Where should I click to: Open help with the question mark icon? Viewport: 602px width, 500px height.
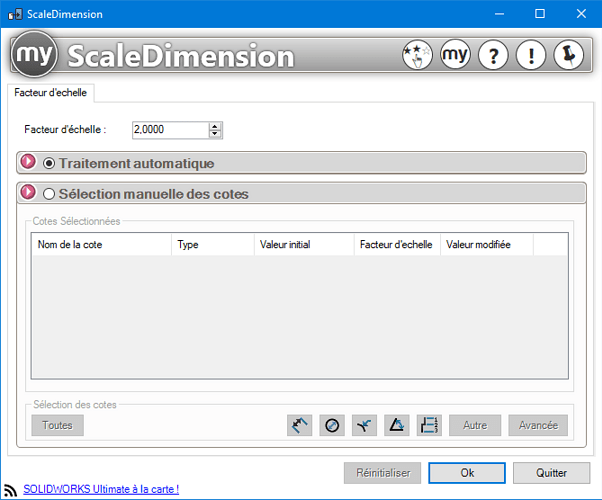pyautogui.click(x=493, y=55)
